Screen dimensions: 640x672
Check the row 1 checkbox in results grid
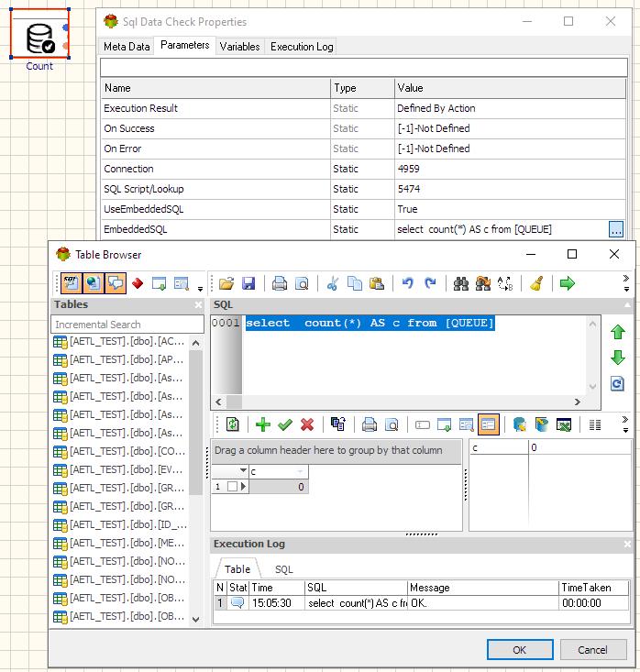[x=232, y=487]
